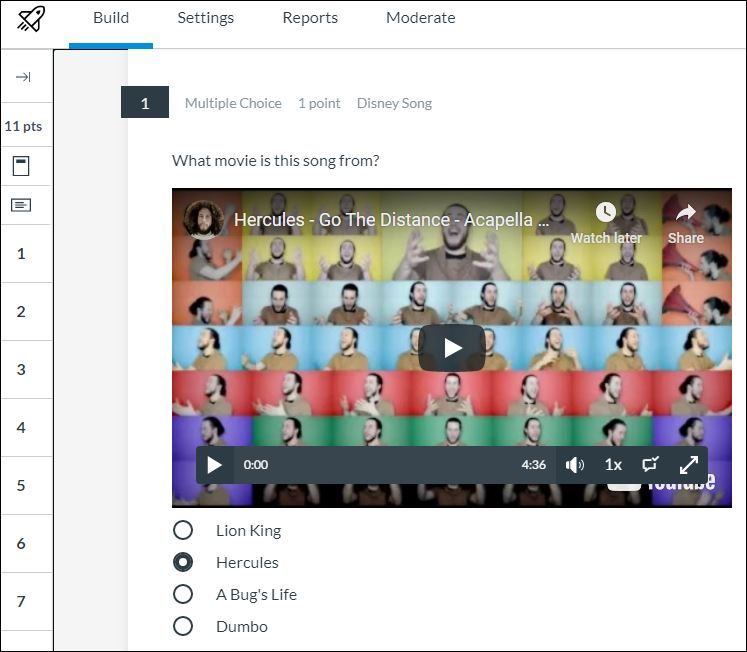
Task: Jump to question 2 in sidebar
Action: 21,311
